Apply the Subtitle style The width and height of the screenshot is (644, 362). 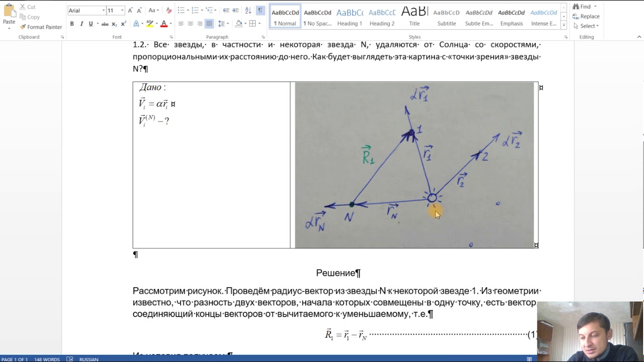(x=446, y=17)
